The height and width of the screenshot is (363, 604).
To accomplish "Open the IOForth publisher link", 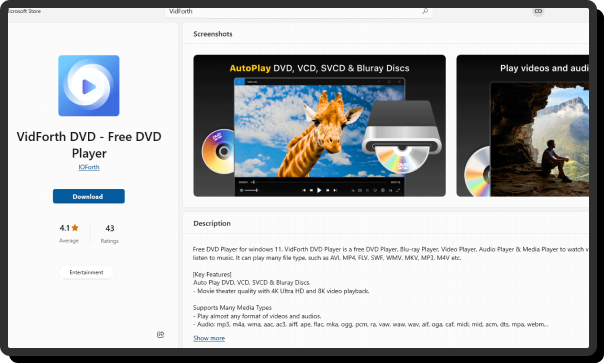I will [x=89, y=167].
